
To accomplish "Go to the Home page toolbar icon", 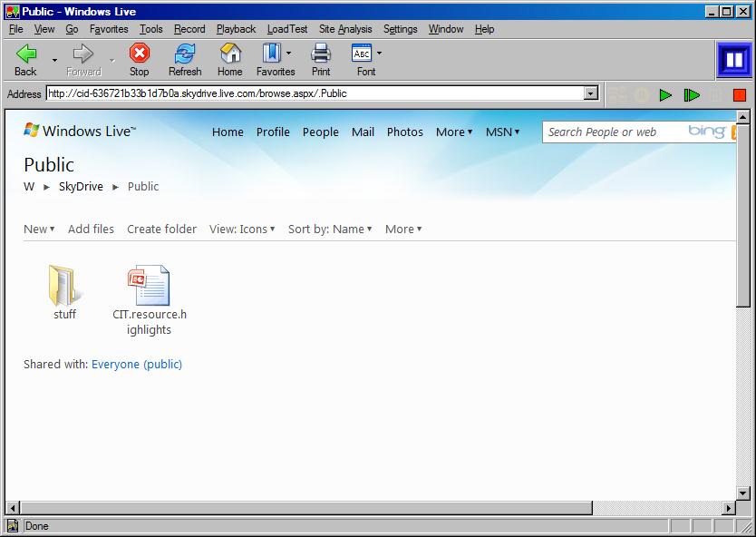I will point(230,54).
